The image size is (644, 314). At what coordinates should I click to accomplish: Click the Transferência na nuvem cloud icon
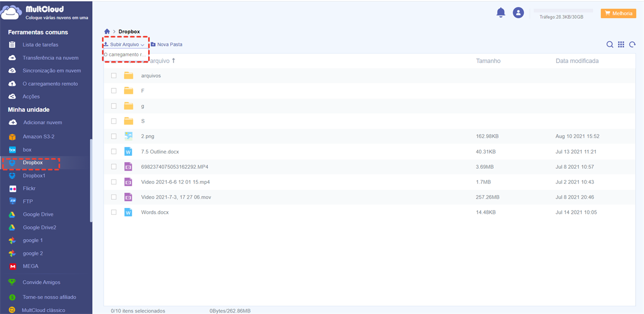point(12,58)
